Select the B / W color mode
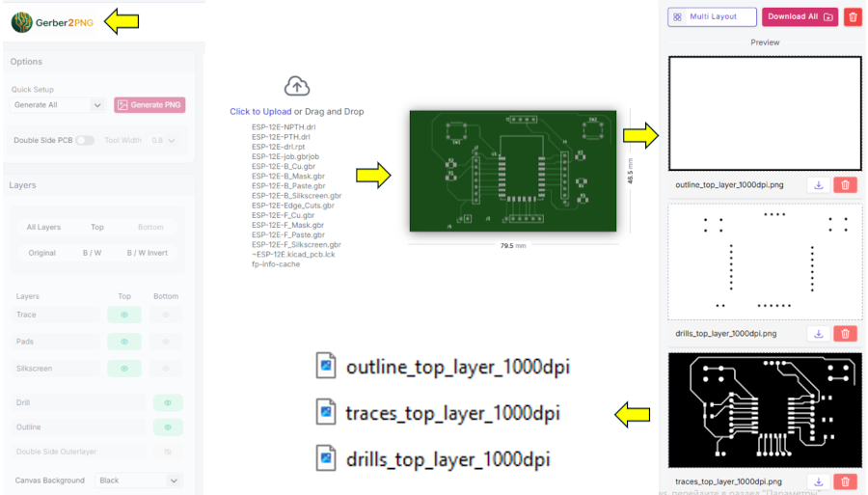 pos(92,253)
